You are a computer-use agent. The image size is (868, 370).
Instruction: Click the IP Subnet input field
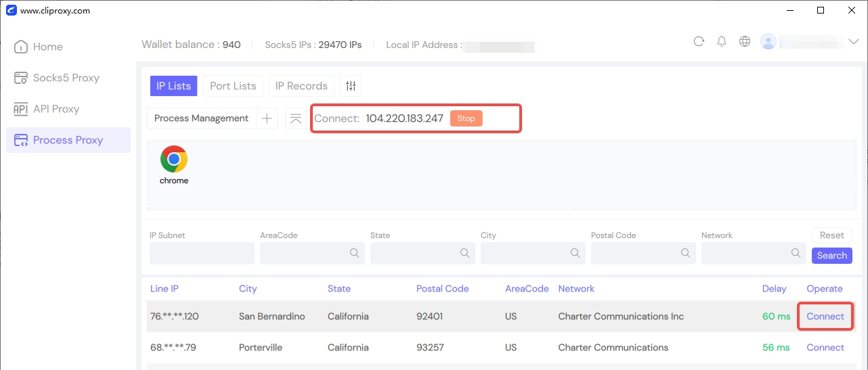pos(202,253)
